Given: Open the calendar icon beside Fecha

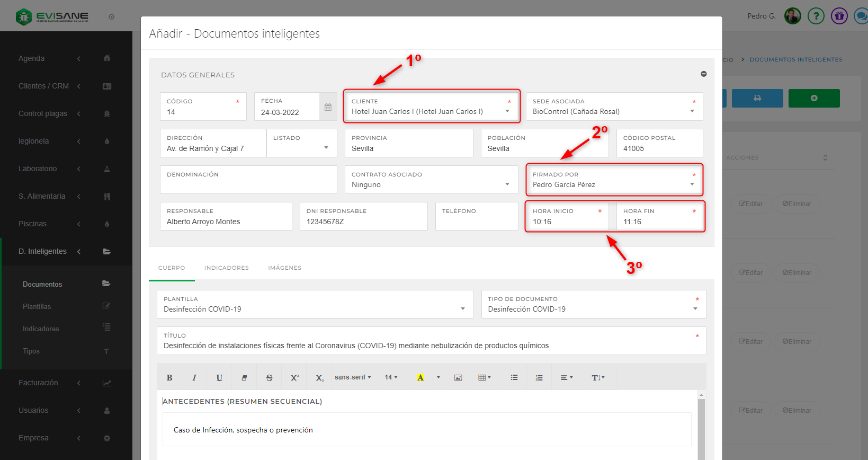Looking at the screenshot, I should coord(328,107).
